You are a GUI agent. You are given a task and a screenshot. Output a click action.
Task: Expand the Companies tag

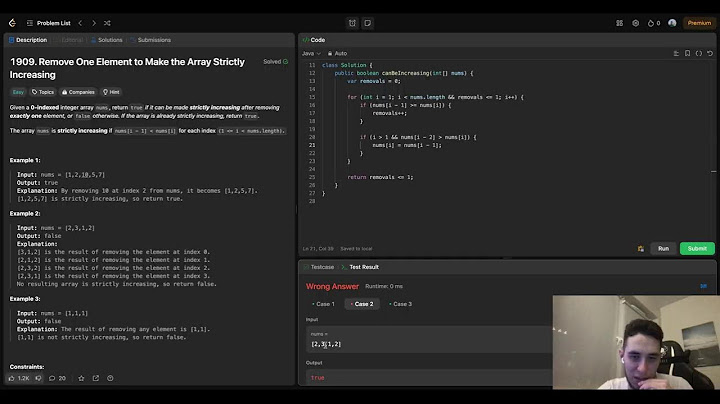tap(78, 92)
